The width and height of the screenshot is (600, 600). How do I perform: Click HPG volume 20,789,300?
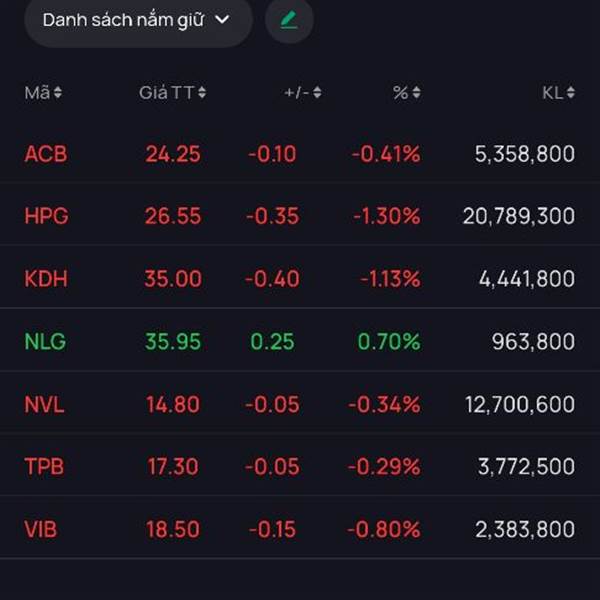coord(518,216)
